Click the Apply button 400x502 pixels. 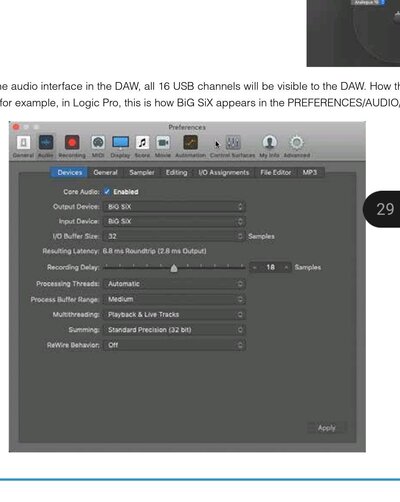point(327,428)
